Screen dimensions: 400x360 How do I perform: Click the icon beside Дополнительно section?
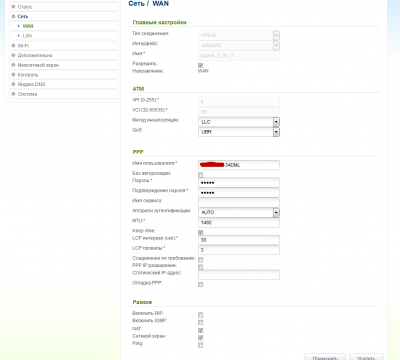click(13, 55)
